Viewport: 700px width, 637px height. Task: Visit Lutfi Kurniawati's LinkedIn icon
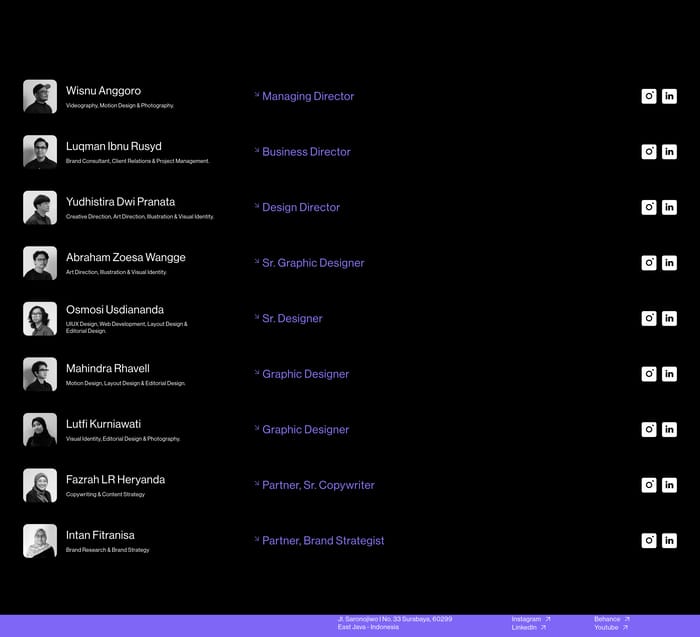click(x=669, y=429)
